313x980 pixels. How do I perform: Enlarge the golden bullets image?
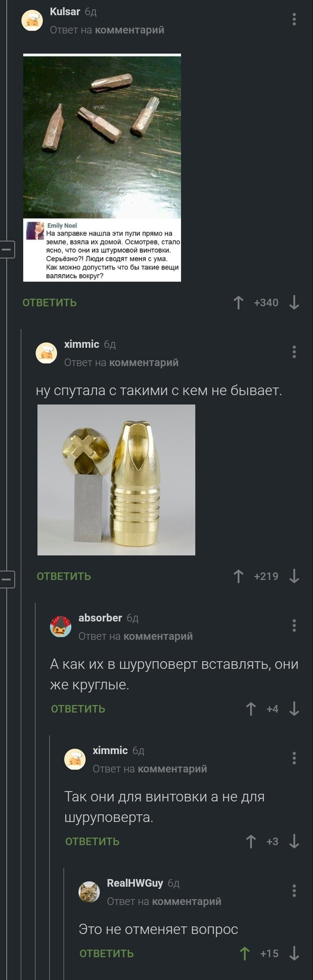pyautogui.click(x=116, y=480)
